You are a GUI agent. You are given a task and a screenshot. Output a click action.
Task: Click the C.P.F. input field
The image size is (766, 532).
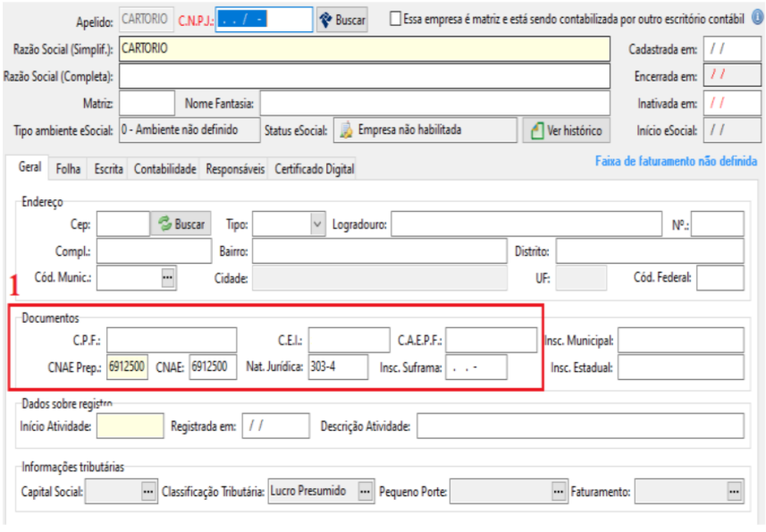point(172,340)
